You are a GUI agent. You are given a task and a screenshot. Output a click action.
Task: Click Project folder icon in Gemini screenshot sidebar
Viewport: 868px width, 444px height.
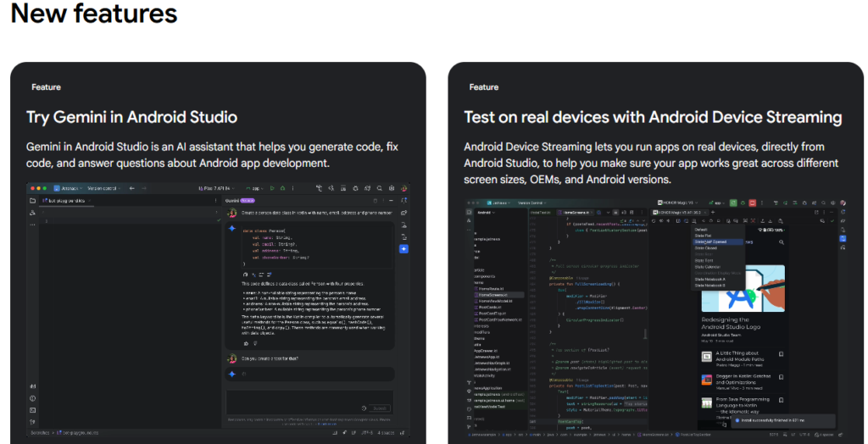tap(33, 201)
